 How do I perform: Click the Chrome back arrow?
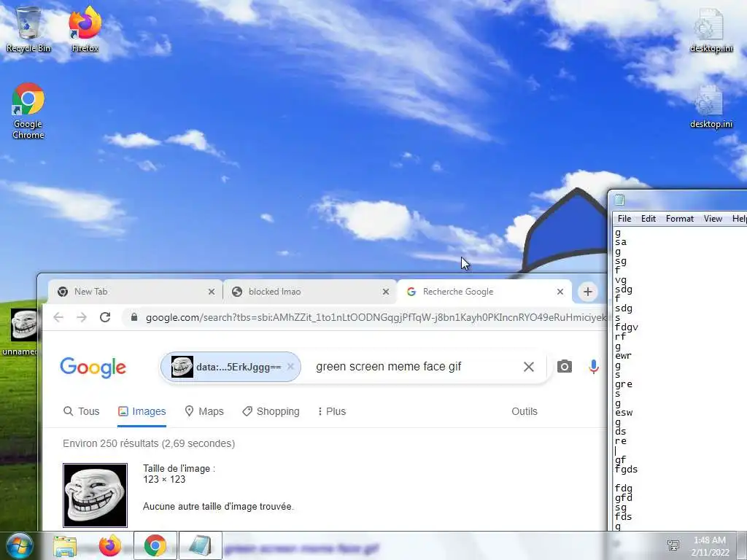click(58, 317)
